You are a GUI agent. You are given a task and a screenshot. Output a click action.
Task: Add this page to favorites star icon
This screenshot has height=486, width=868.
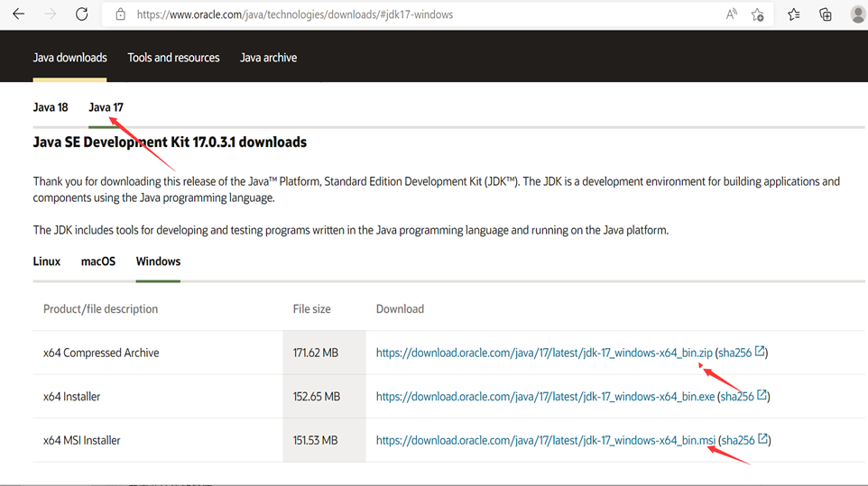click(758, 15)
